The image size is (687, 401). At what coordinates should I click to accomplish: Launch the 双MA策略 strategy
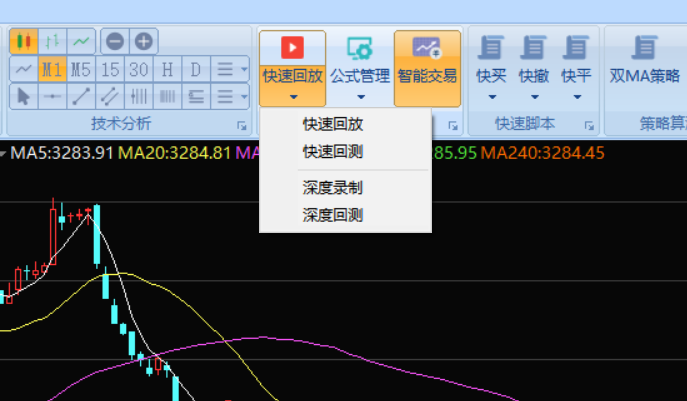click(645, 59)
